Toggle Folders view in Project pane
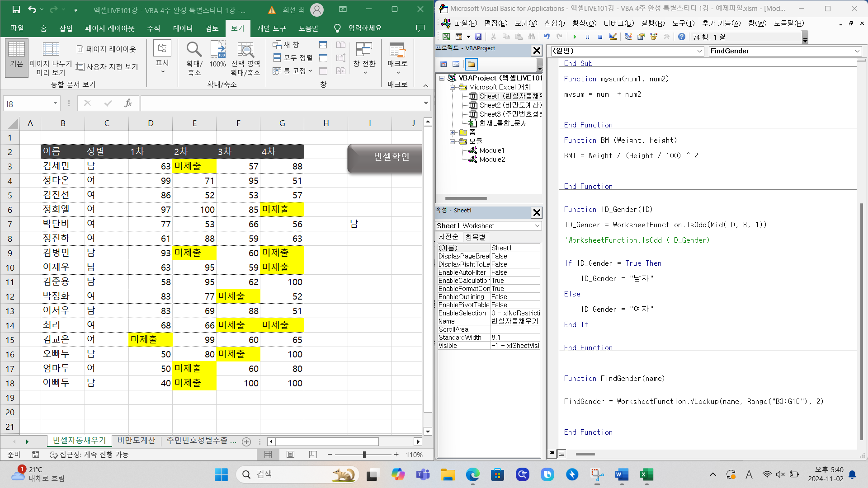Viewport: 868px width, 488px height. [x=471, y=64]
